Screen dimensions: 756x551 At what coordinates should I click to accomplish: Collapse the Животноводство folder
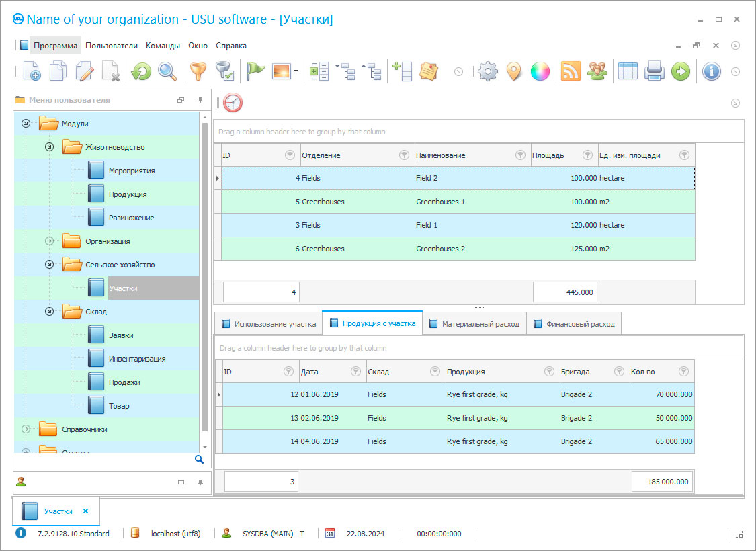49,147
